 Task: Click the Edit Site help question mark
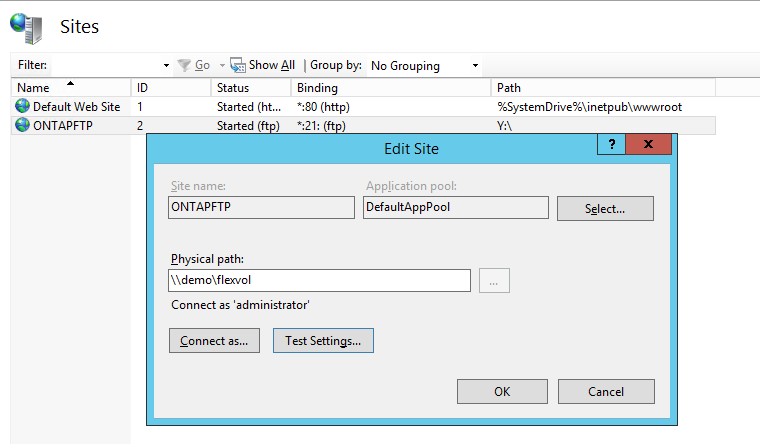[x=612, y=144]
